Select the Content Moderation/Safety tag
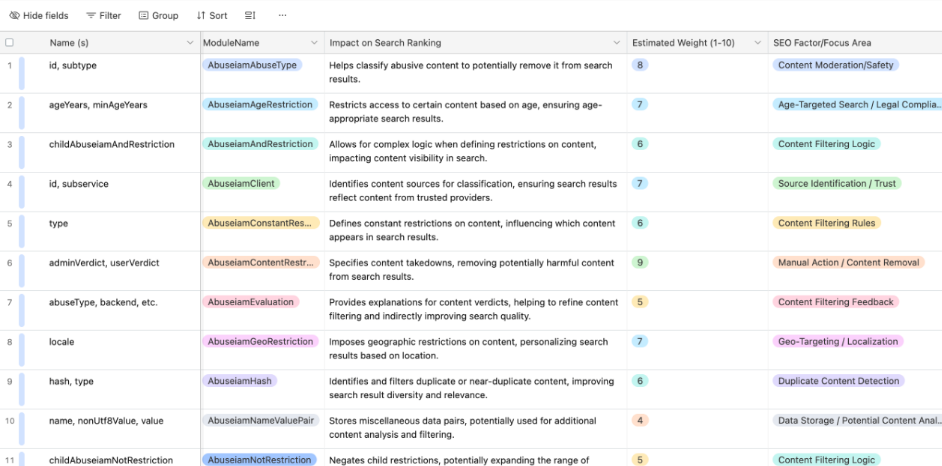The height and width of the screenshot is (466, 942). (x=835, y=65)
